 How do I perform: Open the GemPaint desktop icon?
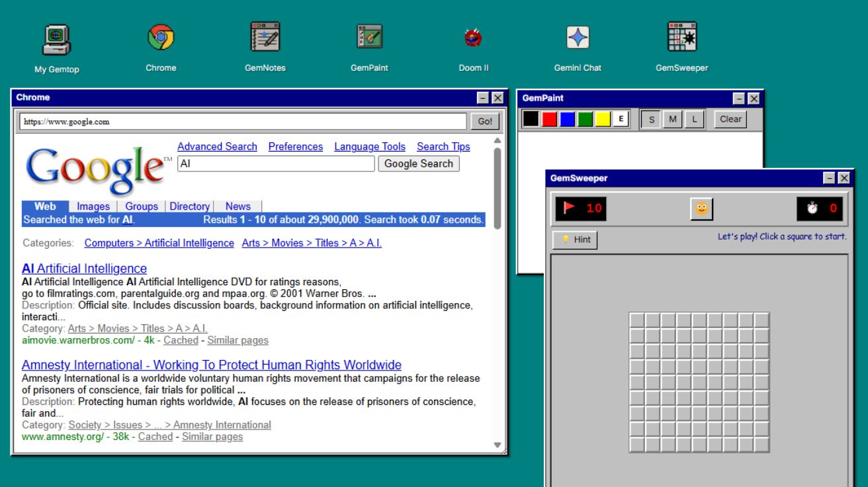tap(369, 48)
